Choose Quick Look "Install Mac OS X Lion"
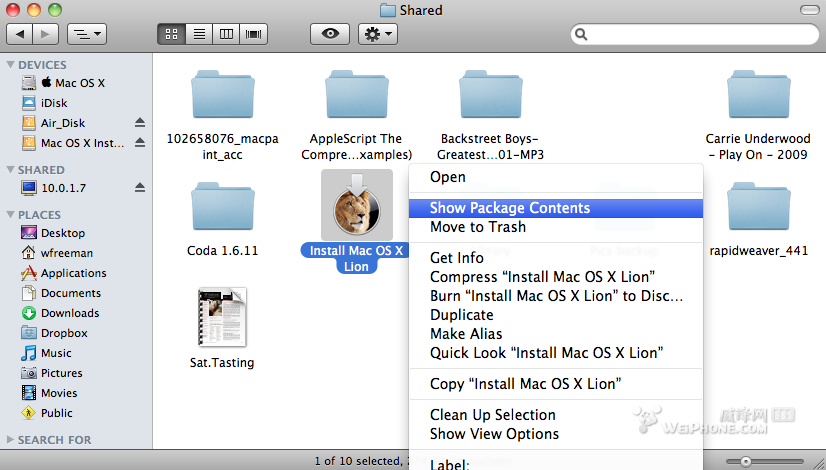Viewport: 826px width, 470px height. (x=556, y=352)
